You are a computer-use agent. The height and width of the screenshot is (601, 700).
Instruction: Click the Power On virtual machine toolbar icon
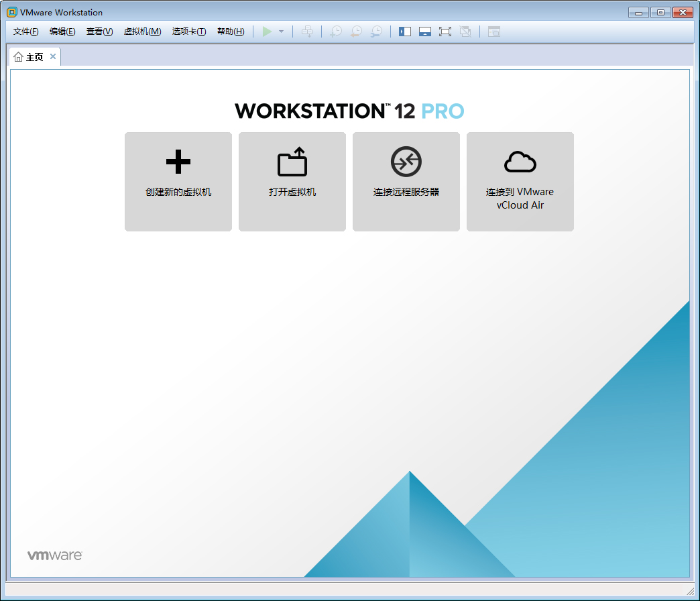pos(267,31)
